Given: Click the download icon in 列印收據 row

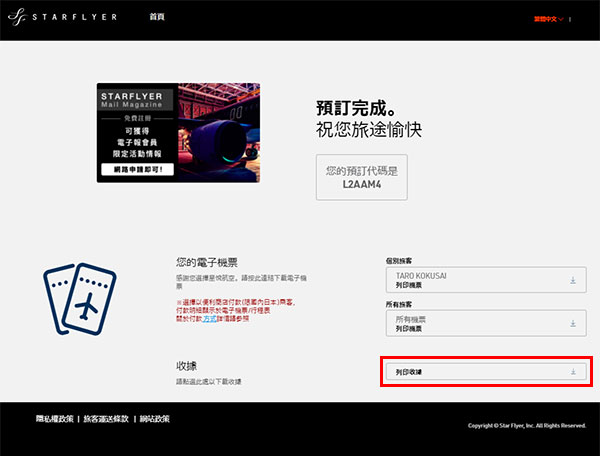Looking at the screenshot, I should point(573,372).
